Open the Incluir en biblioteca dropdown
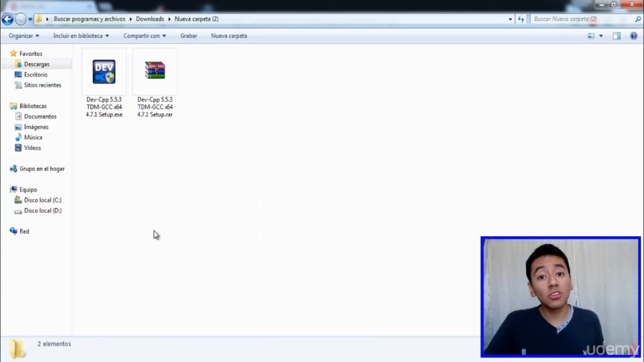Screen dimensions: 644x362 click(x=81, y=36)
